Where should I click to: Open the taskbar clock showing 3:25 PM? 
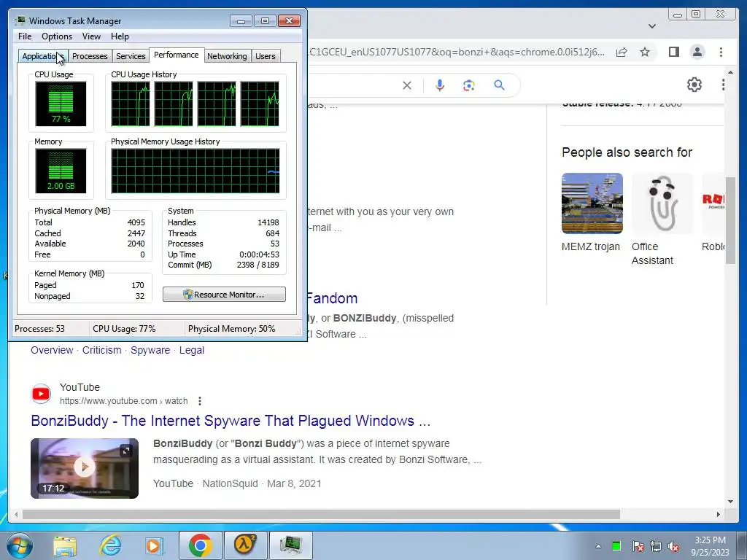tap(710, 546)
